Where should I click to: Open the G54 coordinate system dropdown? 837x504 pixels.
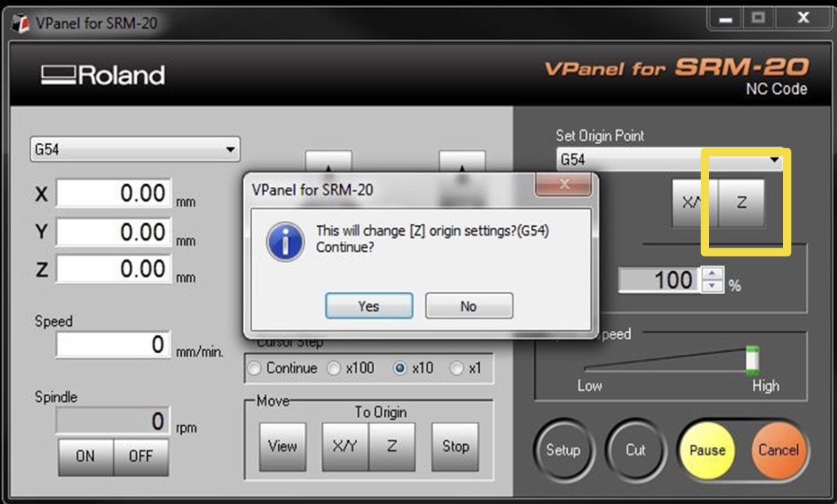(135, 149)
